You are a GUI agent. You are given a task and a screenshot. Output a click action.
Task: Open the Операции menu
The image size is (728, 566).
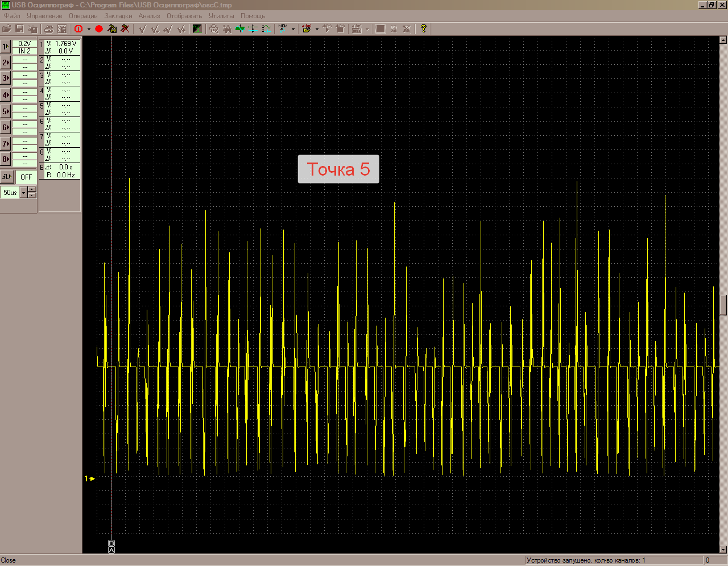(83, 16)
